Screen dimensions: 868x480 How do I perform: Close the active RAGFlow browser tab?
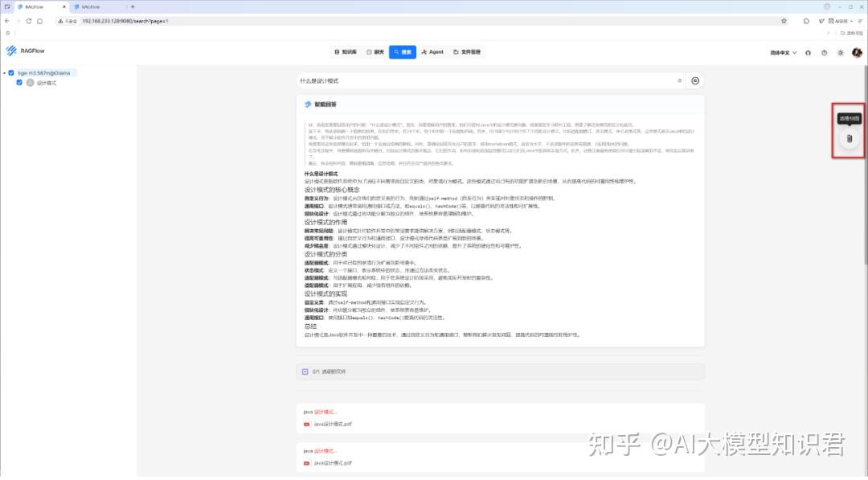[x=63, y=6]
